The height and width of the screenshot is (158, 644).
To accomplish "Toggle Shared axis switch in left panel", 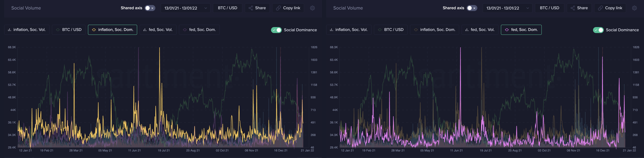I will [150, 8].
